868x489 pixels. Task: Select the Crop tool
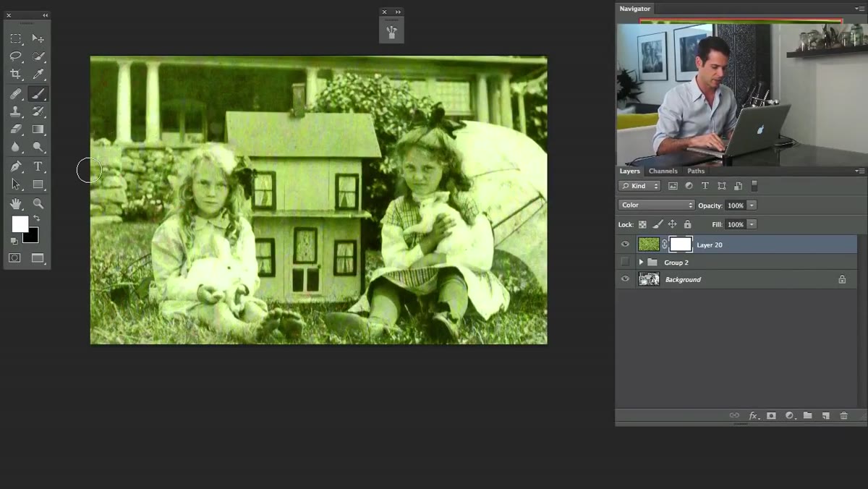point(15,75)
